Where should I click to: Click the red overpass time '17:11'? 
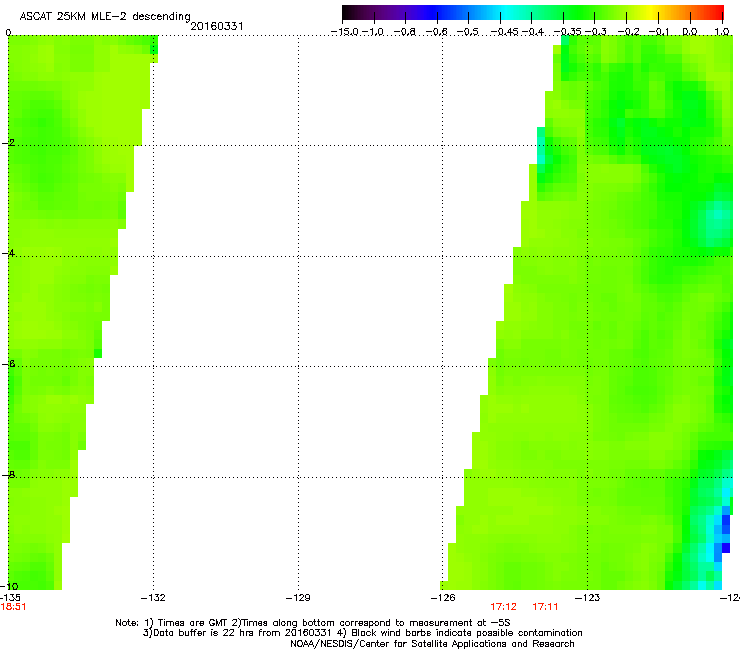coord(546,607)
